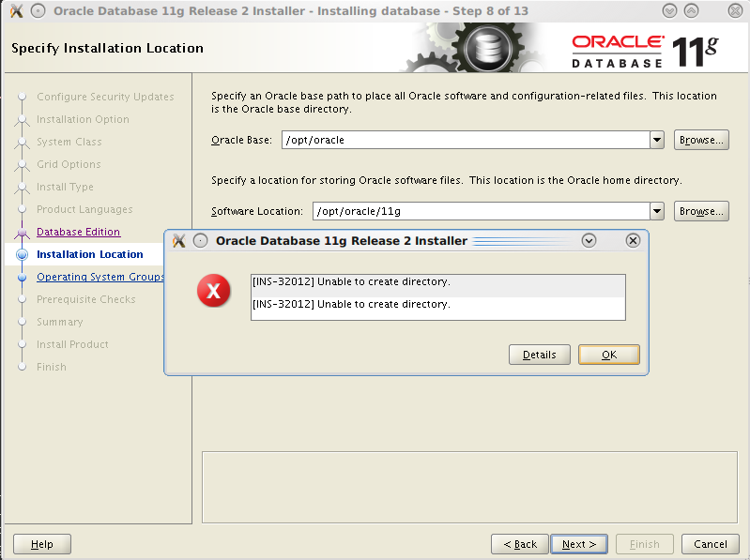
Task: Select the Installation Location step
Action: pyautogui.click(x=90, y=254)
